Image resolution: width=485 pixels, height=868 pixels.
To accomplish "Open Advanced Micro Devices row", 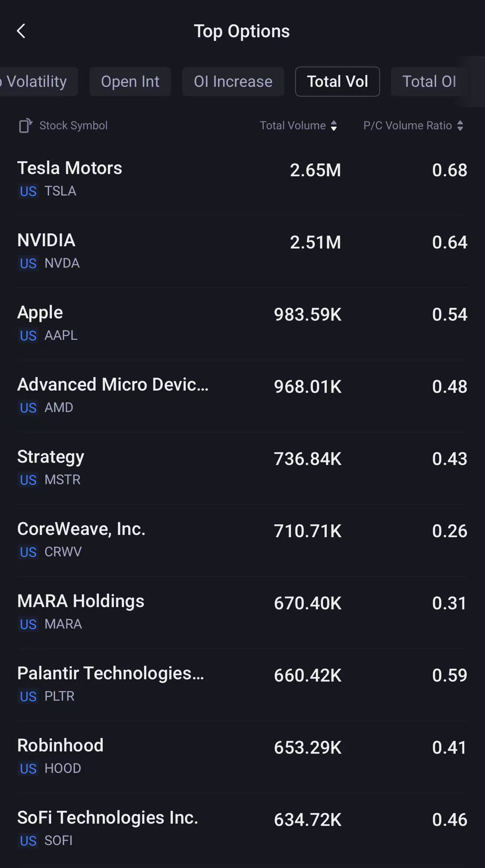I will click(x=242, y=395).
